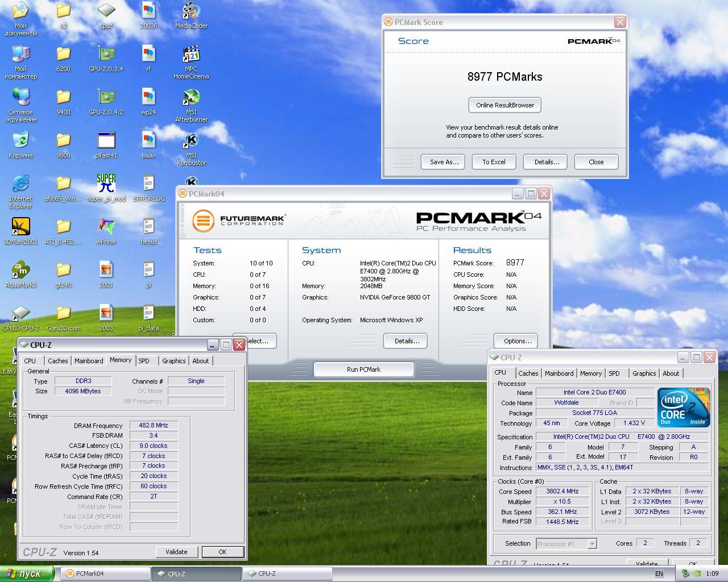Image resolution: width=728 pixels, height=582 pixels.
Task: Open the gt240 folder
Action: point(63,275)
